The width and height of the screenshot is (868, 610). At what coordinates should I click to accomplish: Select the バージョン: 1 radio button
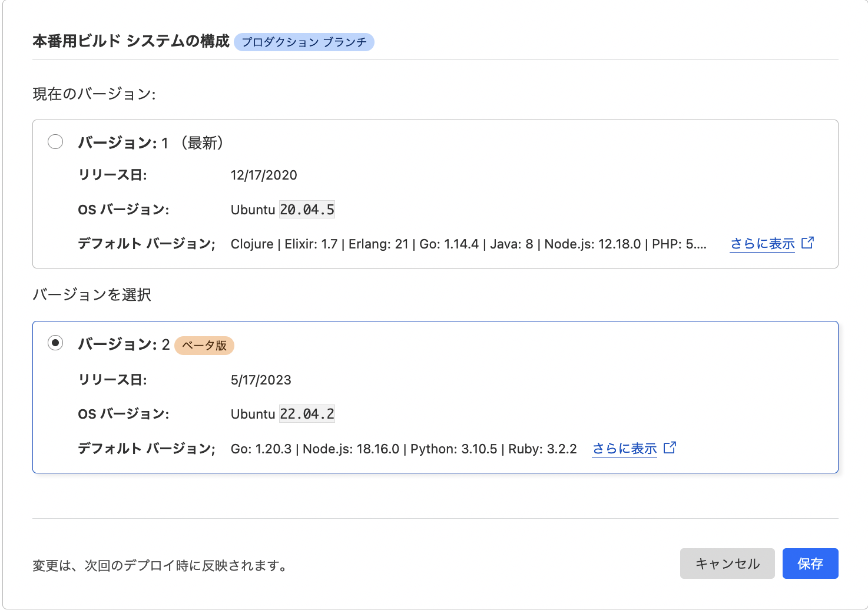pos(55,141)
